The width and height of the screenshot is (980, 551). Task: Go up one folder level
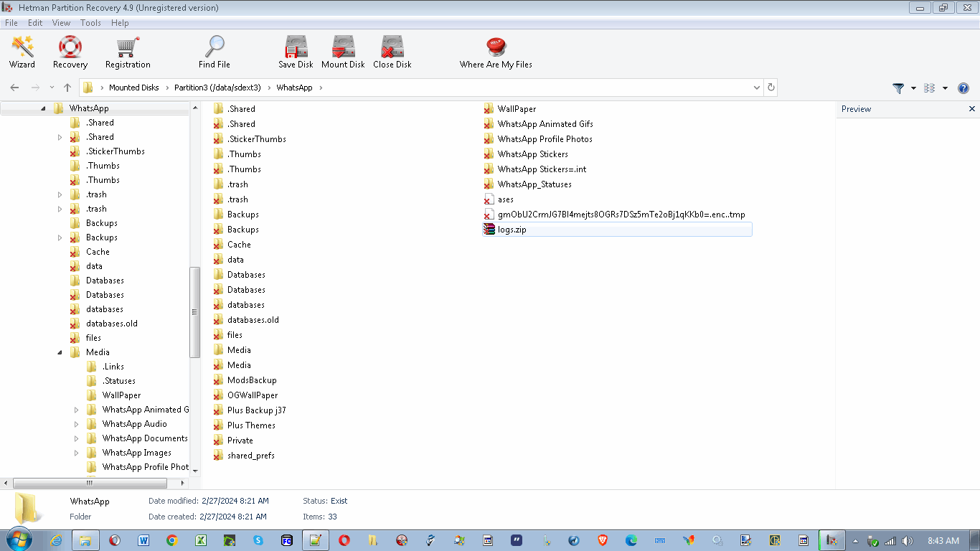pos(67,88)
